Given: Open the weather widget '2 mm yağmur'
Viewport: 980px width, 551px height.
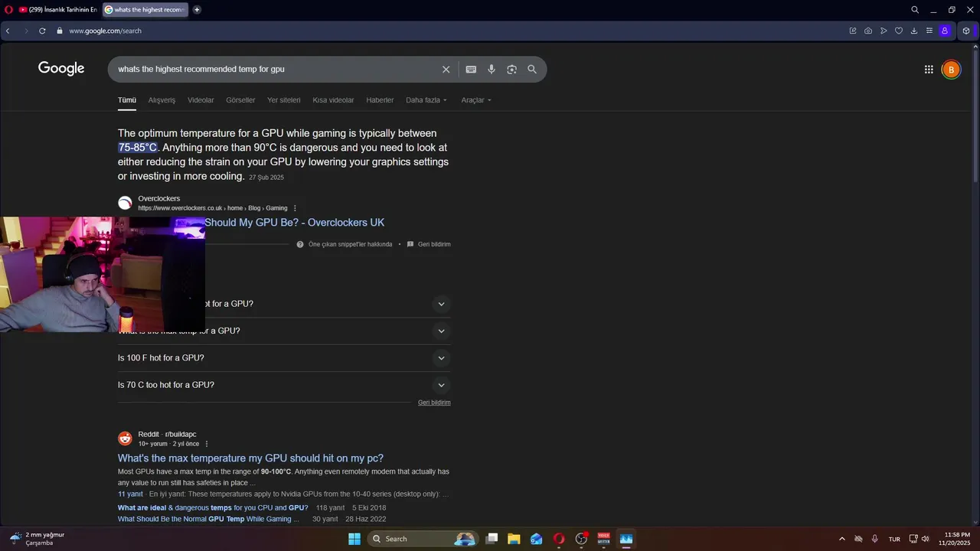Looking at the screenshot, I should (37, 539).
